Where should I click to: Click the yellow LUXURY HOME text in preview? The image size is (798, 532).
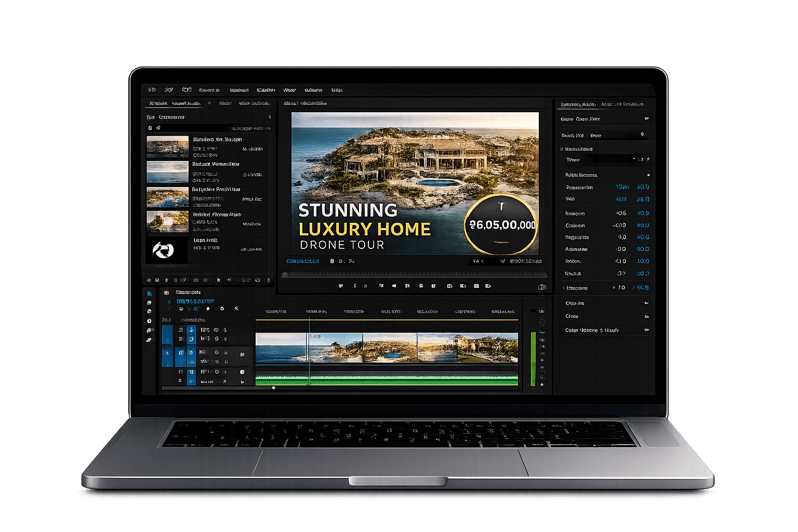pos(365,229)
